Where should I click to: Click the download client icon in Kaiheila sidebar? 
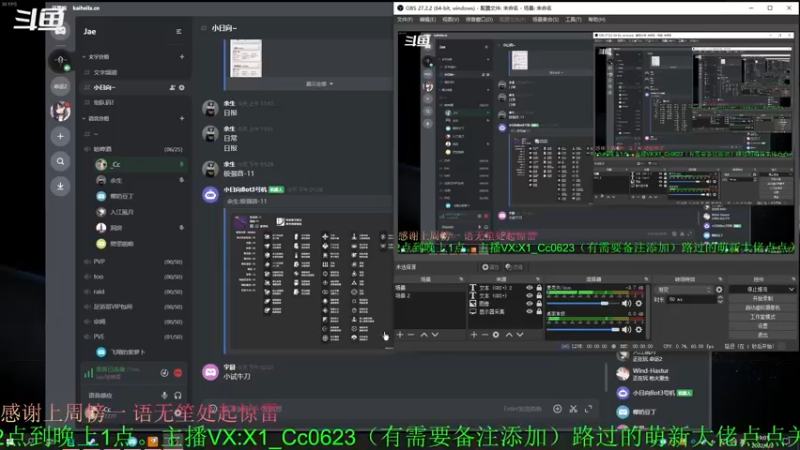[x=60, y=186]
